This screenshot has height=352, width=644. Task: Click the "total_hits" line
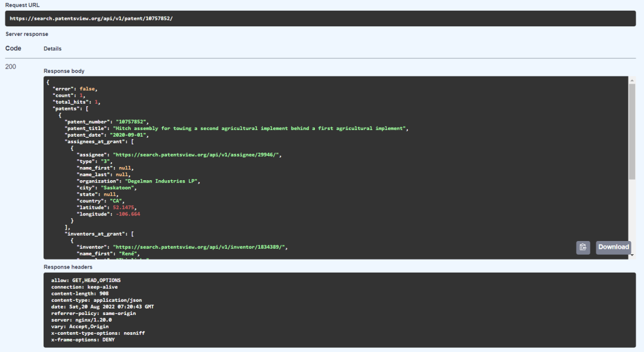point(76,102)
